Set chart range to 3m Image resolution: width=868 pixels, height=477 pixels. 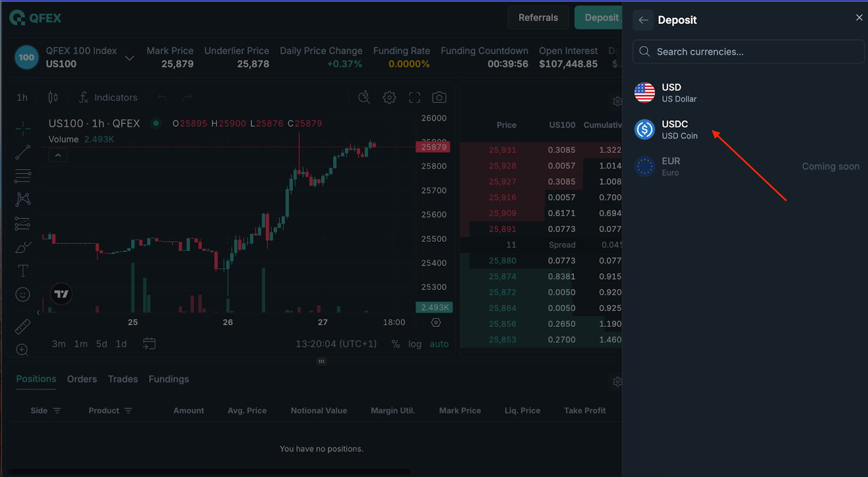click(x=59, y=344)
